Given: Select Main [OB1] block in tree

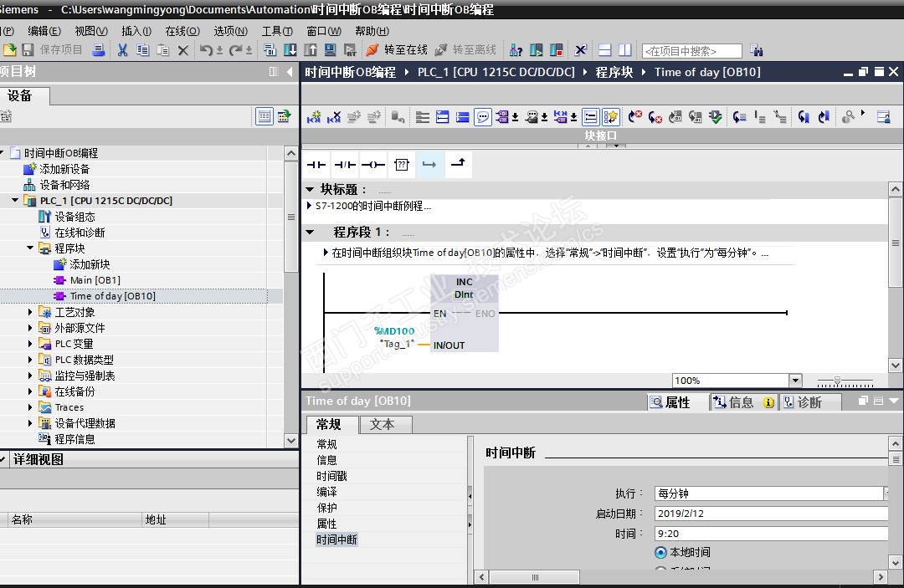Looking at the screenshot, I should (x=95, y=280).
